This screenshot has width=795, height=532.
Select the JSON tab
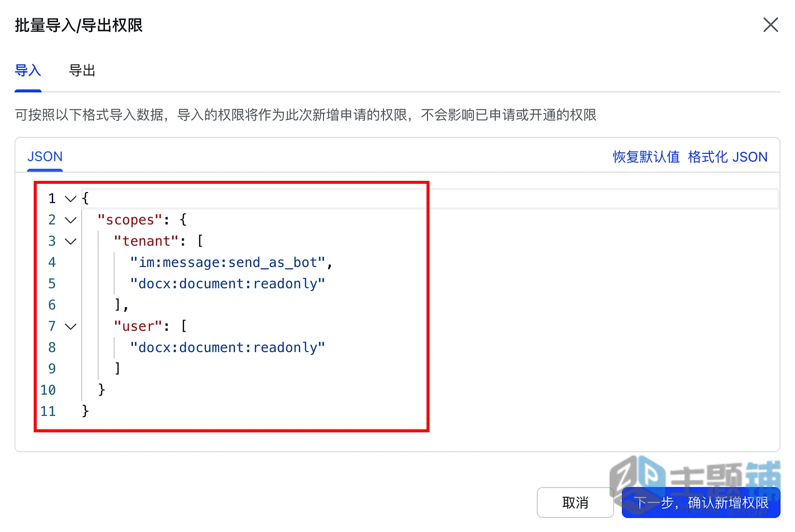click(x=45, y=157)
